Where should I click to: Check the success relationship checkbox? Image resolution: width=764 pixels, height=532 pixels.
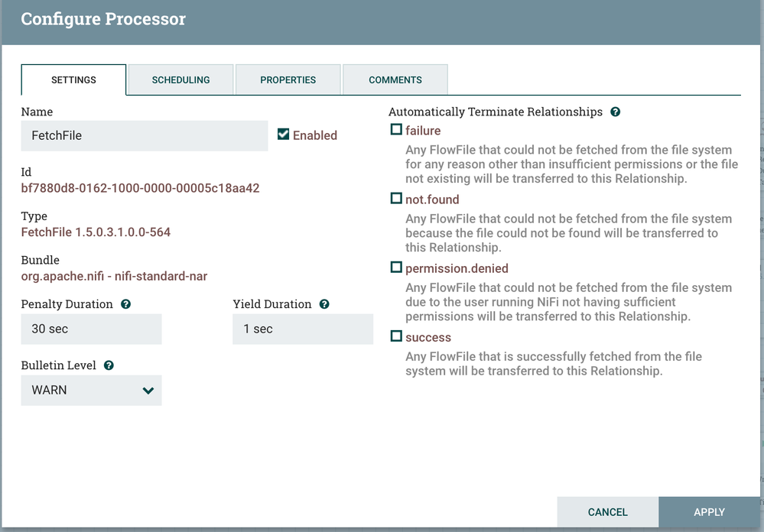pos(396,336)
